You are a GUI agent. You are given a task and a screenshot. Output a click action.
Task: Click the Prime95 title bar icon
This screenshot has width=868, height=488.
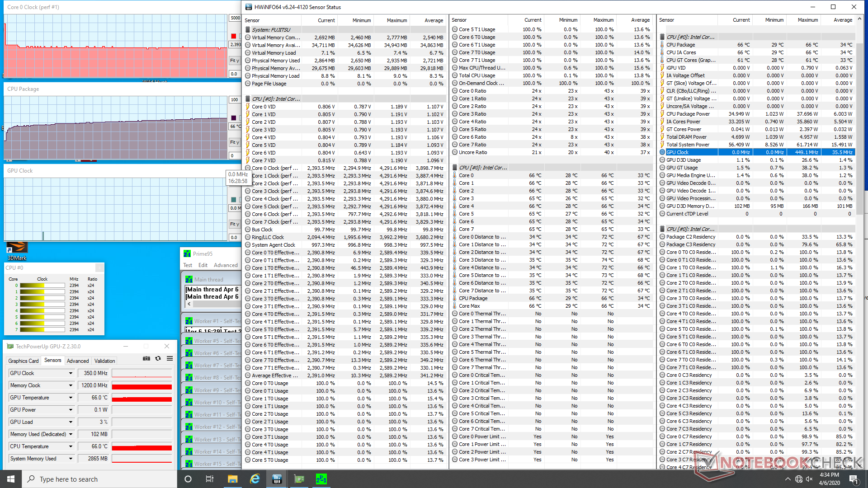[x=187, y=254]
